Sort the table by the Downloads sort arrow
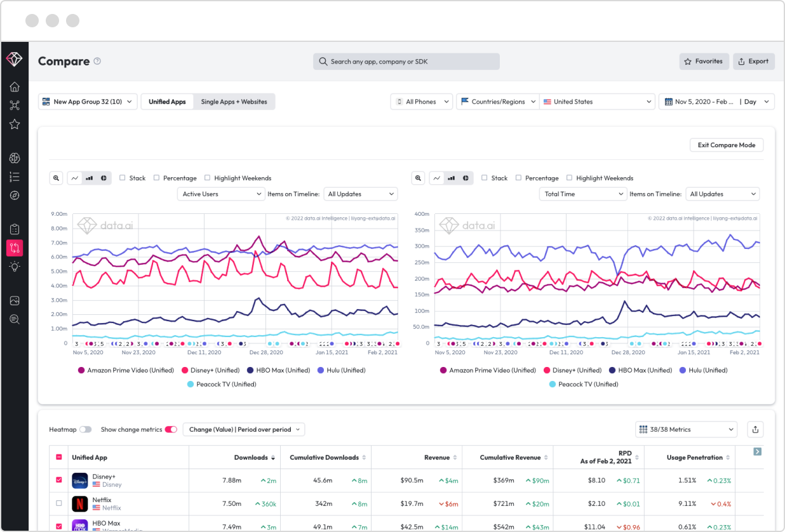 (x=273, y=458)
